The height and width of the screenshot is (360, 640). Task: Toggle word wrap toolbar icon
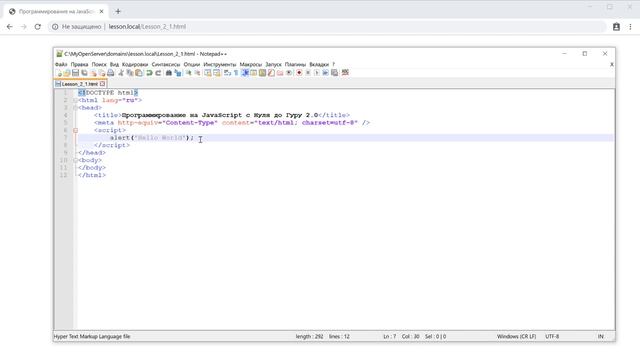coord(227,73)
